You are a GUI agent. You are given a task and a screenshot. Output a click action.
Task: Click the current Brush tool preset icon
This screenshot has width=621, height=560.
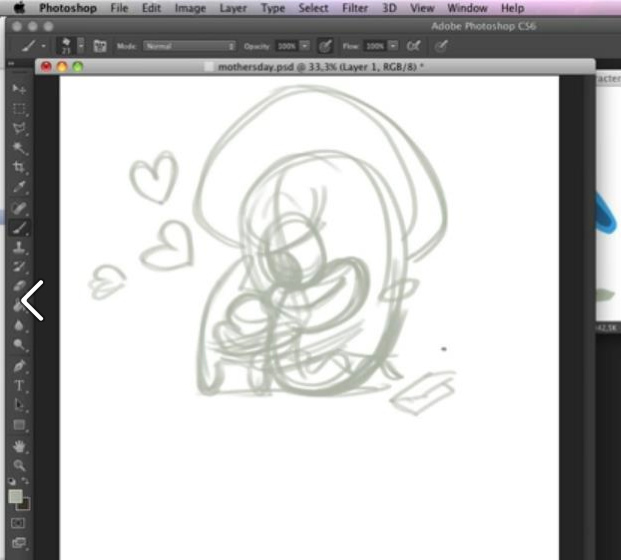(29, 46)
